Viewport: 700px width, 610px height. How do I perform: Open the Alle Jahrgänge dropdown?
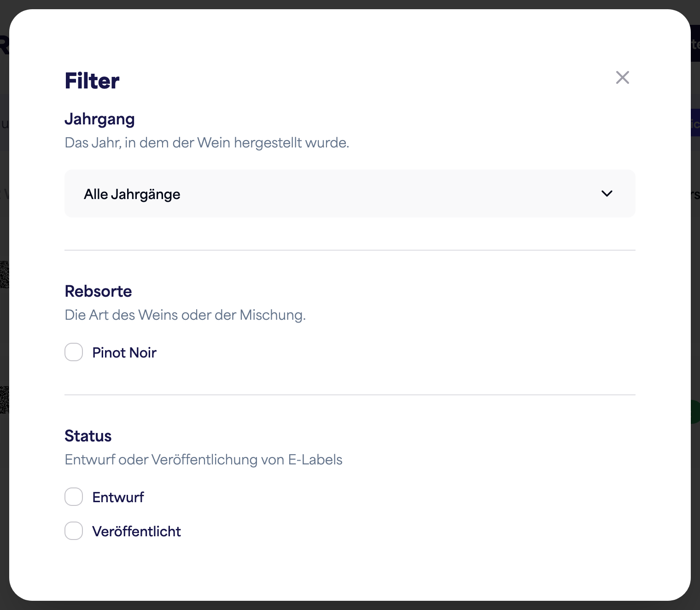tap(350, 194)
